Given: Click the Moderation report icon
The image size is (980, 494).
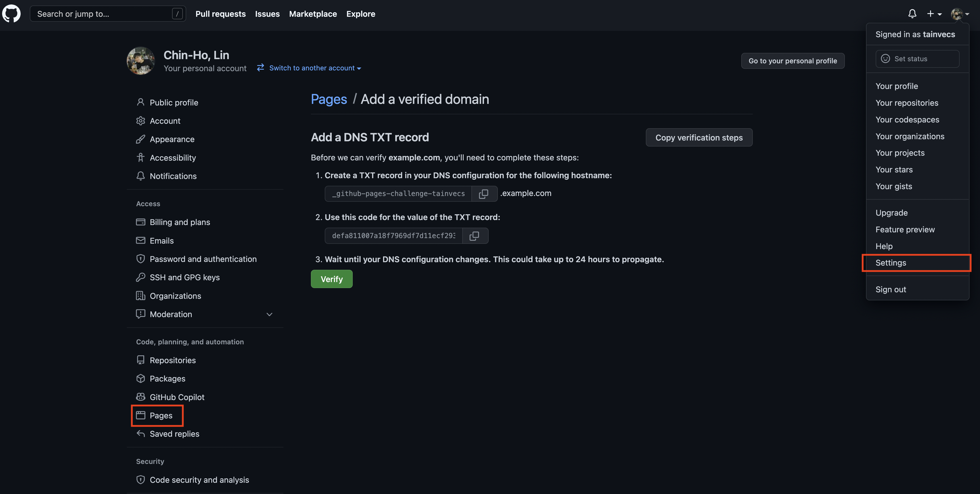Looking at the screenshot, I should point(140,314).
